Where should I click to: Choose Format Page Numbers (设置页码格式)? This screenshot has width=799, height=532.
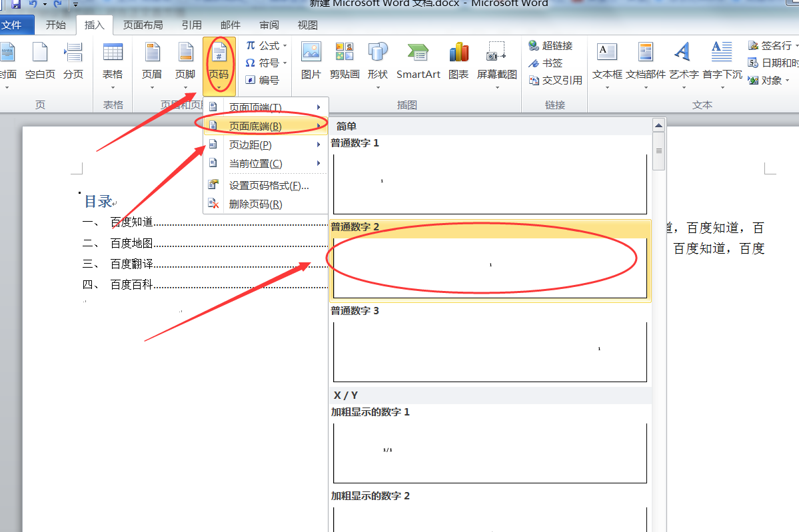265,185
